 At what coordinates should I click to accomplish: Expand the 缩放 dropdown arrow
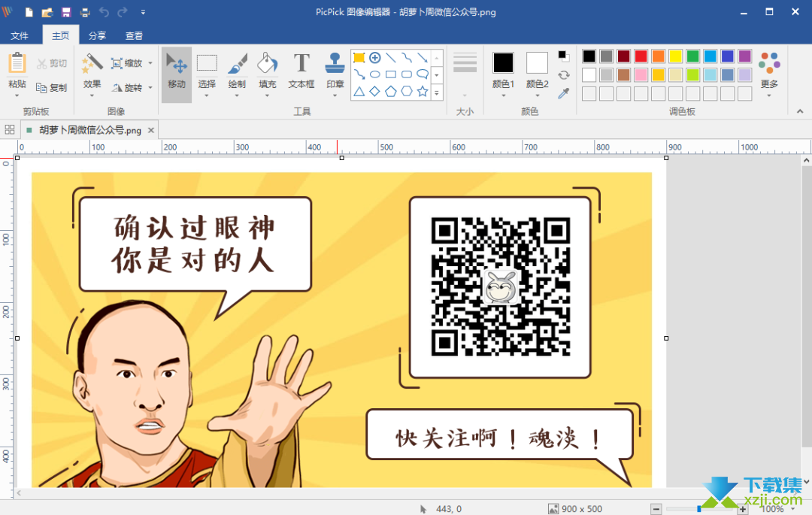(x=150, y=63)
